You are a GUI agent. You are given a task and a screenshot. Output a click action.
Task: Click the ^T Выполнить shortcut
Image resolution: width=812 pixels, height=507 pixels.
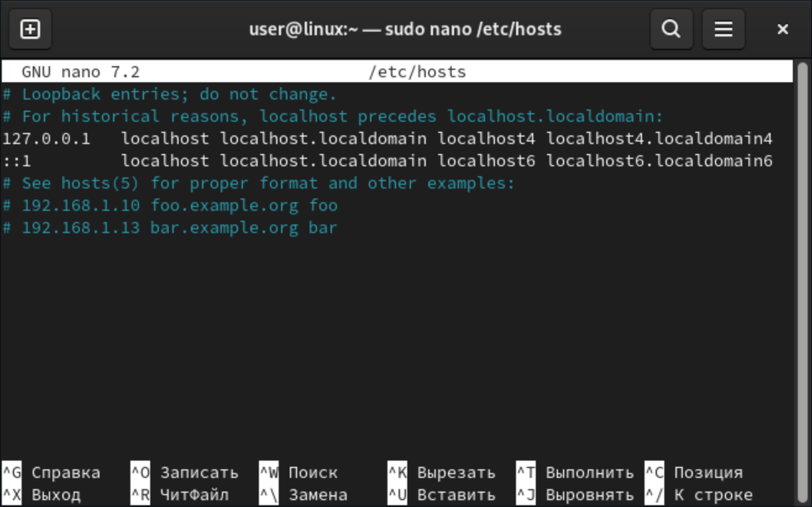click(575, 473)
